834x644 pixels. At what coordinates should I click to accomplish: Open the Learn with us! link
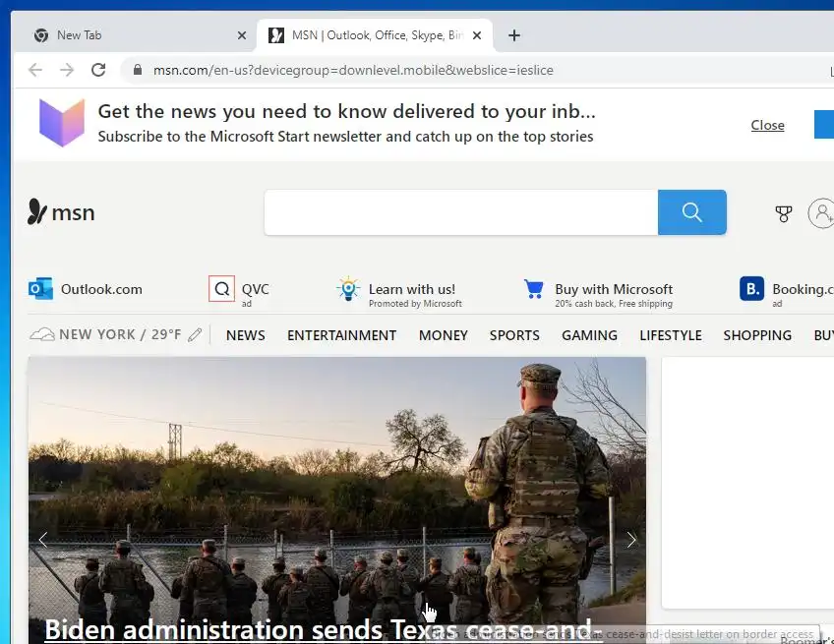[399, 292]
